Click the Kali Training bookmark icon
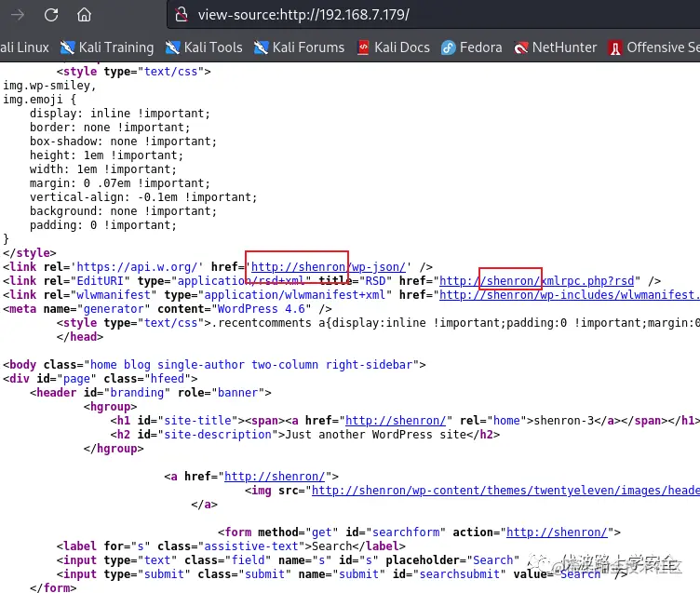Image resolution: width=700 pixels, height=593 pixels. [x=67, y=47]
